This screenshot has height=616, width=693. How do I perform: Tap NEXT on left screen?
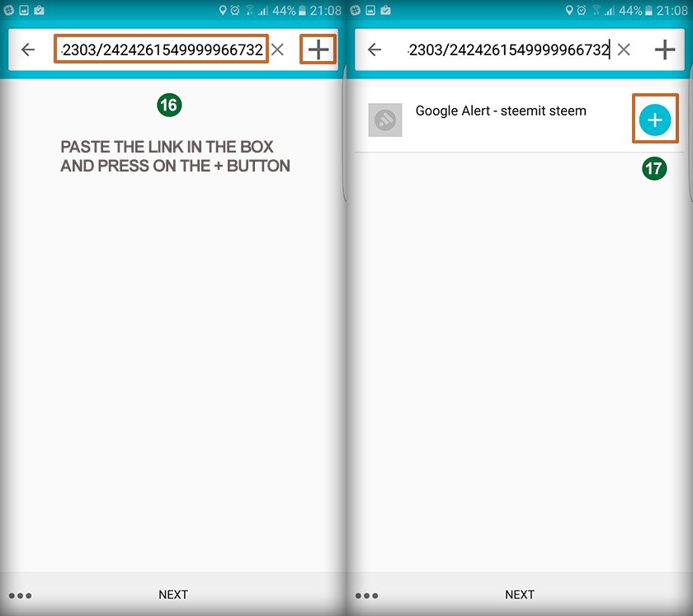[173, 595]
